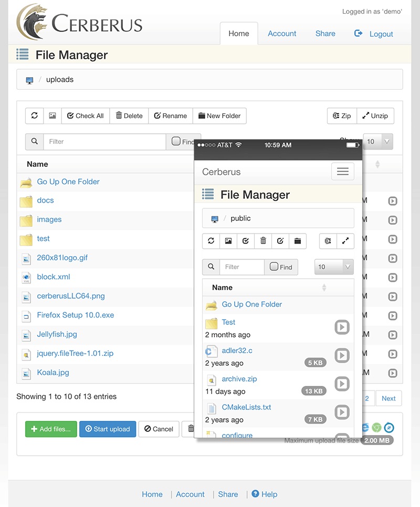Screen dimensions: 420x507
Task: Open the desktop Show entries dropdown
Action: pos(378,141)
